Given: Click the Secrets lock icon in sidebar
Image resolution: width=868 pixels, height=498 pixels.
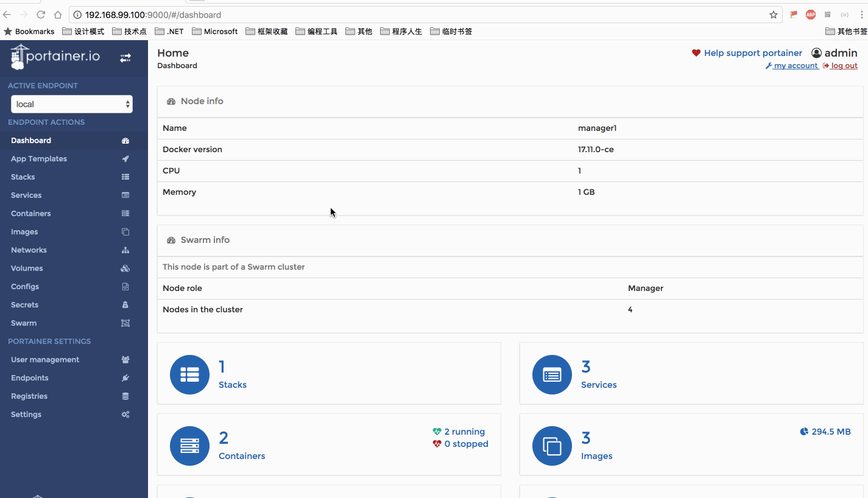Looking at the screenshot, I should coord(125,305).
